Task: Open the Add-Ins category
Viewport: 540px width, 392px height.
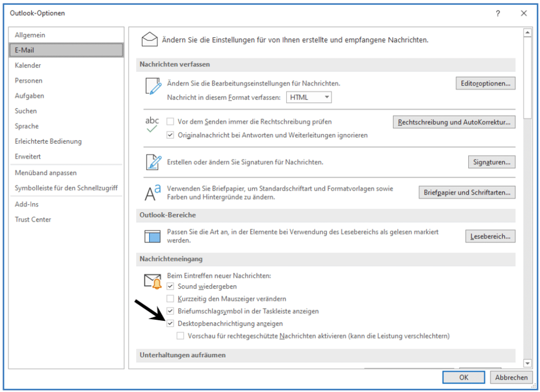Action: pos(66,204)
